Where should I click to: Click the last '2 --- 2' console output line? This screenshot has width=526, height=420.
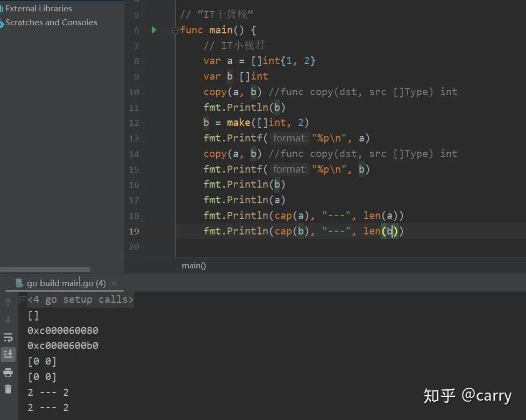tap(48, 407)
